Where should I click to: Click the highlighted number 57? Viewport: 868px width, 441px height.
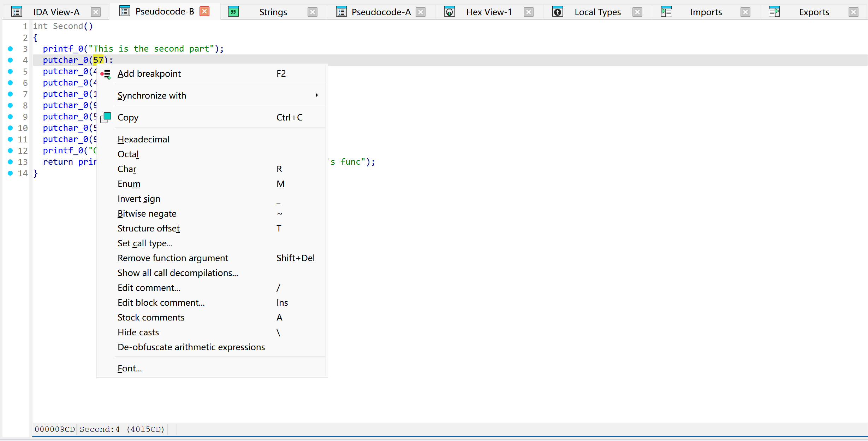pyautogui.click(x=98, y=60)
